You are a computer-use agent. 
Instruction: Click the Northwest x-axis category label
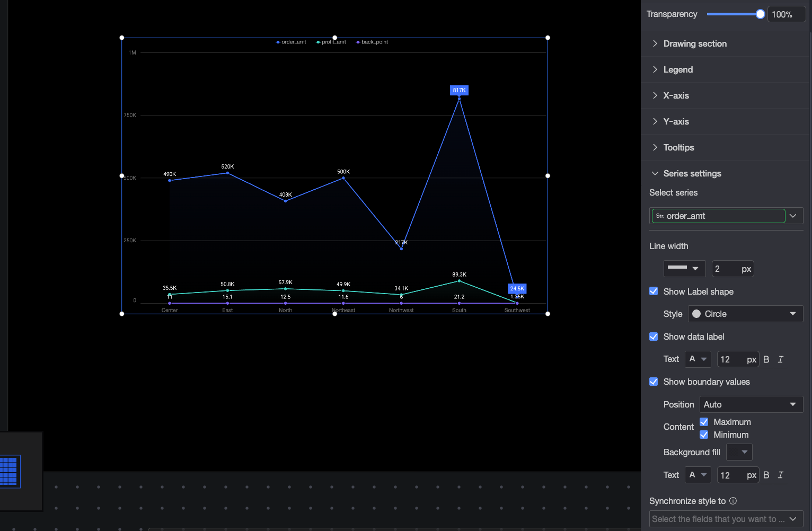401,311
